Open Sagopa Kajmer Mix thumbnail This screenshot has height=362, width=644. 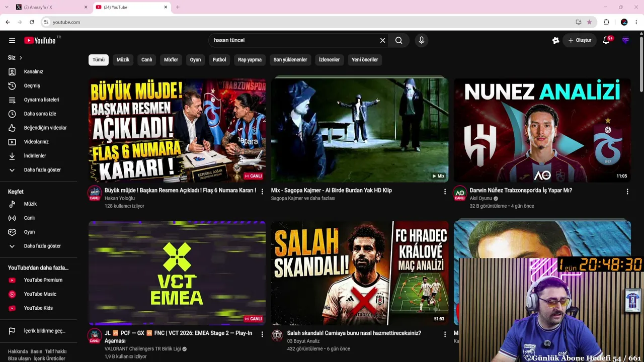pyautogui.click(x=360, y=130)
